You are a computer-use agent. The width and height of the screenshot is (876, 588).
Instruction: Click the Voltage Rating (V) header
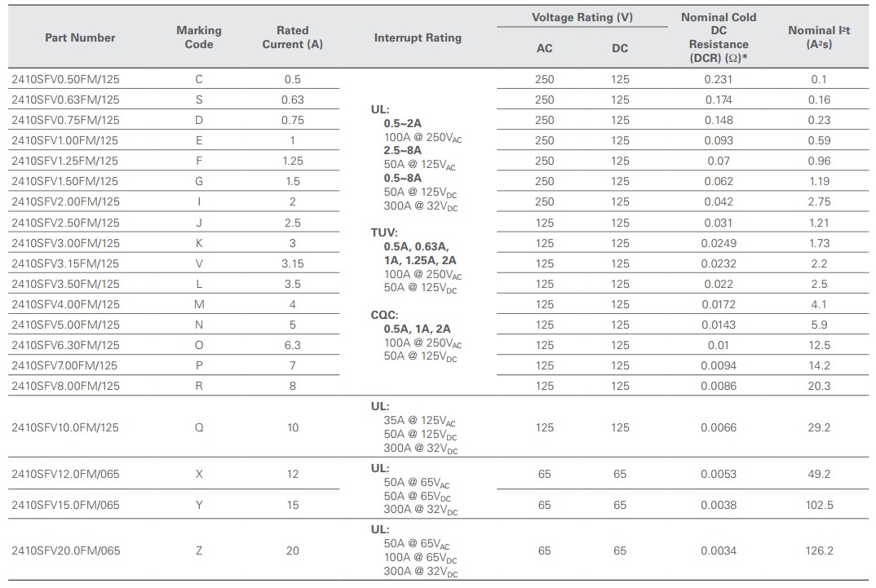coord(582,17)
